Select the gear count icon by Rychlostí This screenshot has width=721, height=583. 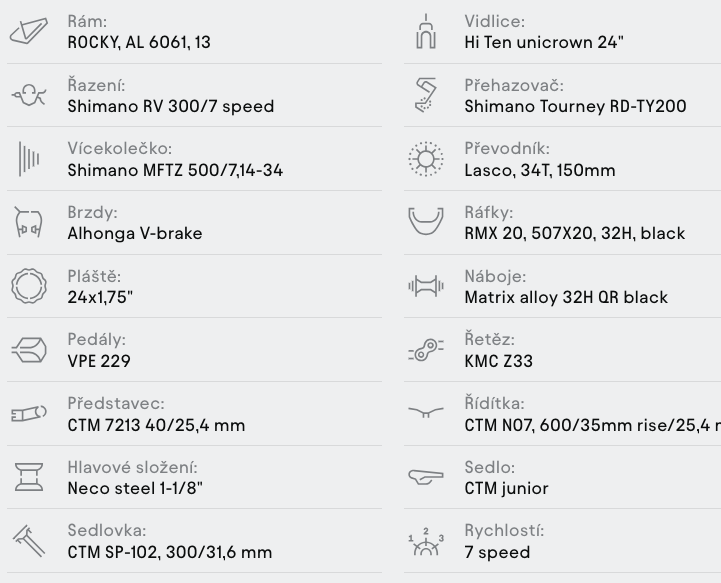426,541
